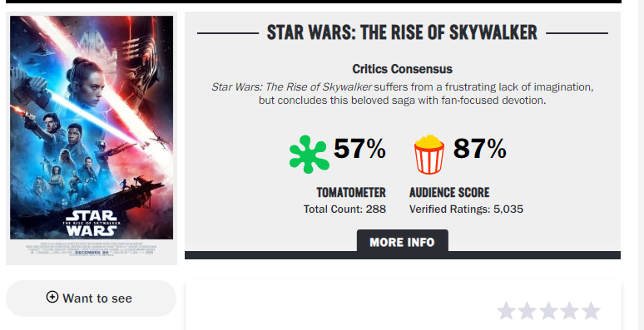Click the 57% Tomatometer score

click(359, 149)
